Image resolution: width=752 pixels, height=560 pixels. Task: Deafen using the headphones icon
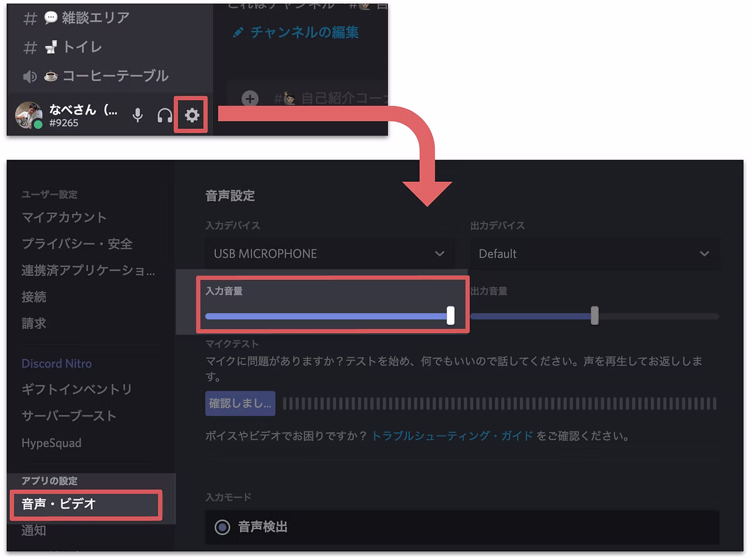click(x=164, y=115)
